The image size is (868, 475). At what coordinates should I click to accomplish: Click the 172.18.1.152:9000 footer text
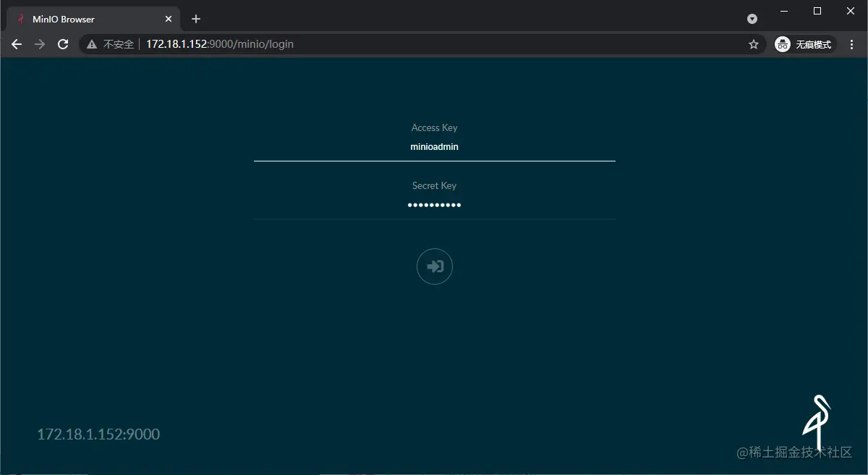pyautogui.click(x=98, y=434)
